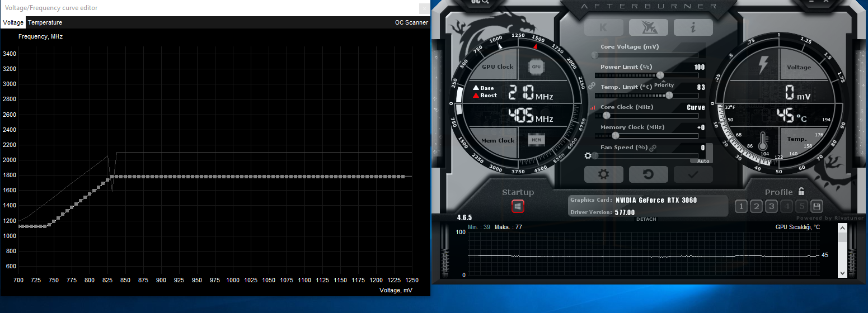Click the NVIDIA GeForce RTX 3060 card name

(x=656, y=200)
